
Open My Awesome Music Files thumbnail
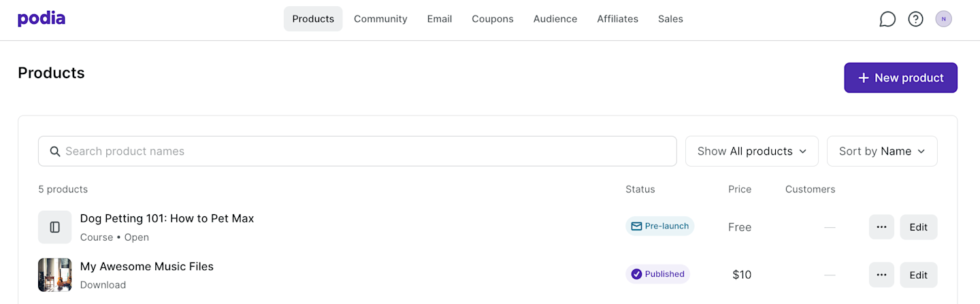55,275
